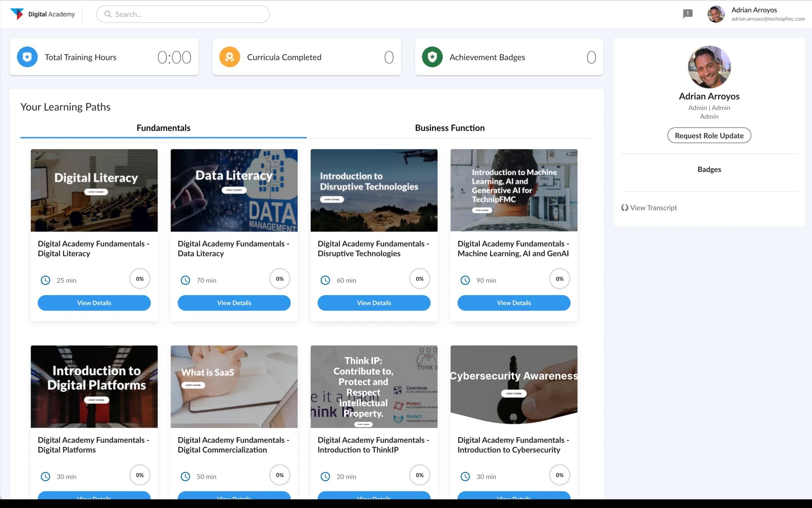Click the clock icon on Data Literacy card
This screenshot has width=812, height=508.
[185, 280]
